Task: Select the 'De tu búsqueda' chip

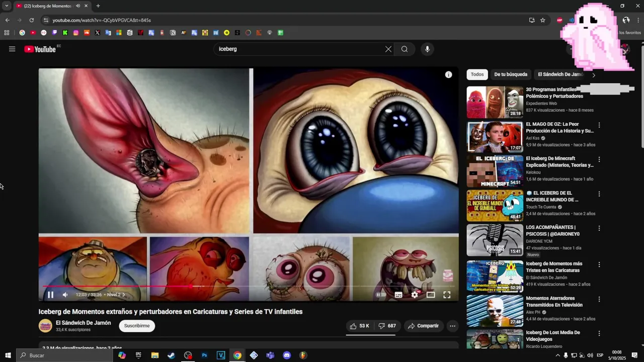Action: [x=511, y=74]
